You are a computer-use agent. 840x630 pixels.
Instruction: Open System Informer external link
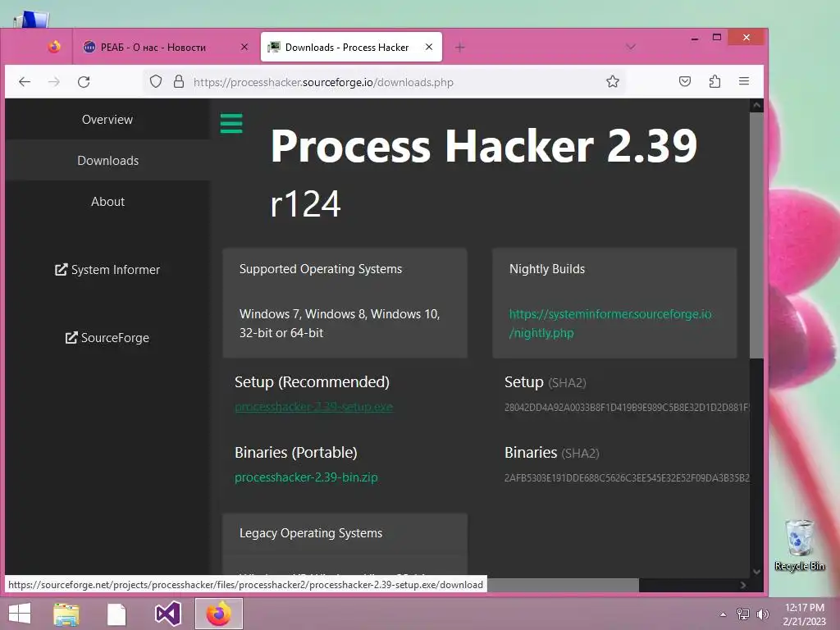pyautogui.click(x=107, y=269)
